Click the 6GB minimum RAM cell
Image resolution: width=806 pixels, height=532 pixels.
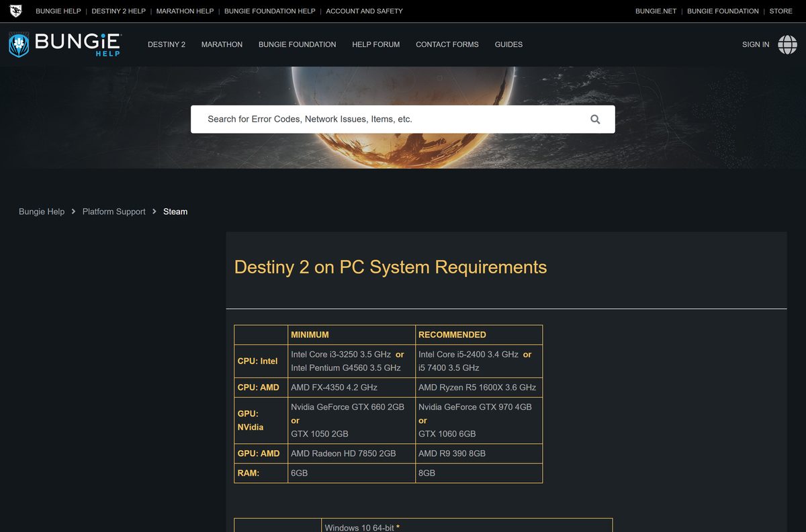coord(351,473)
